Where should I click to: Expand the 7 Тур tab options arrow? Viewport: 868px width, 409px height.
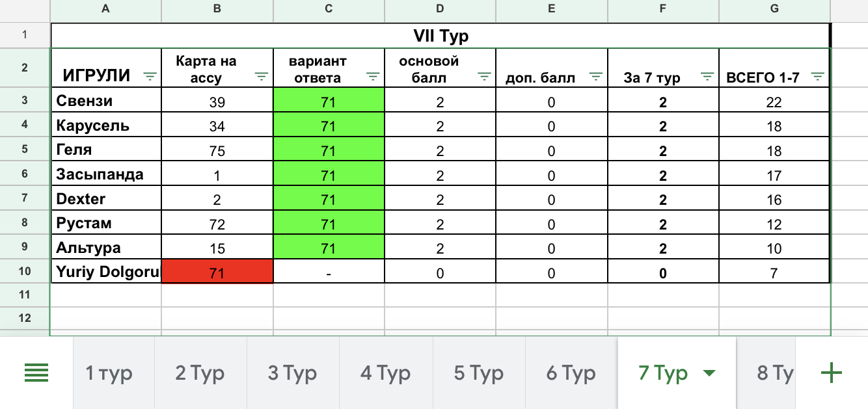[709, 373]
